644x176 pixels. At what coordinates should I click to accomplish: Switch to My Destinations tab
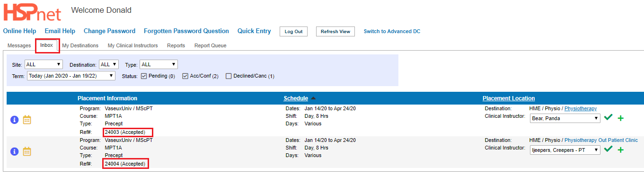[80, 45]
